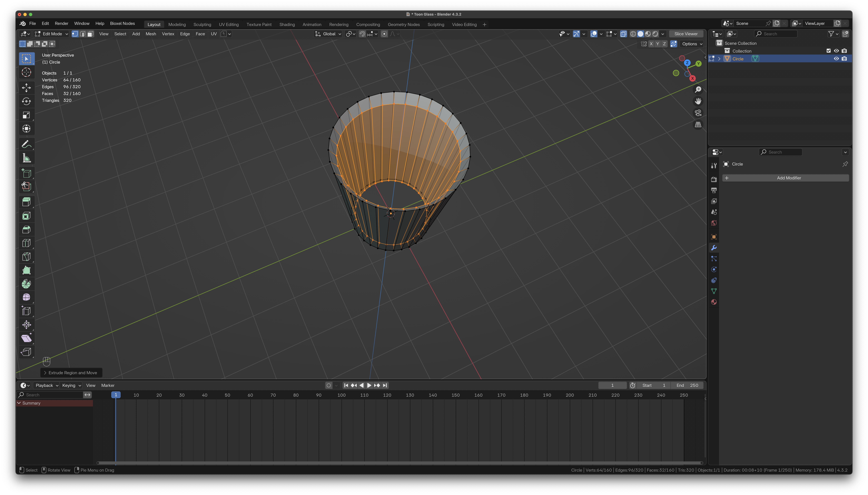Open the Keying dropdown

pyautogui.click(x=71, y=385)
